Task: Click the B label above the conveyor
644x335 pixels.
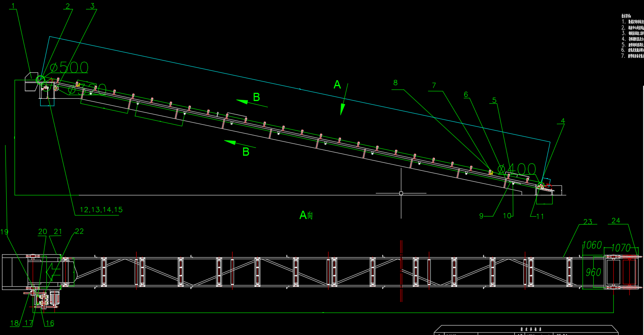Action: [256, 97]
